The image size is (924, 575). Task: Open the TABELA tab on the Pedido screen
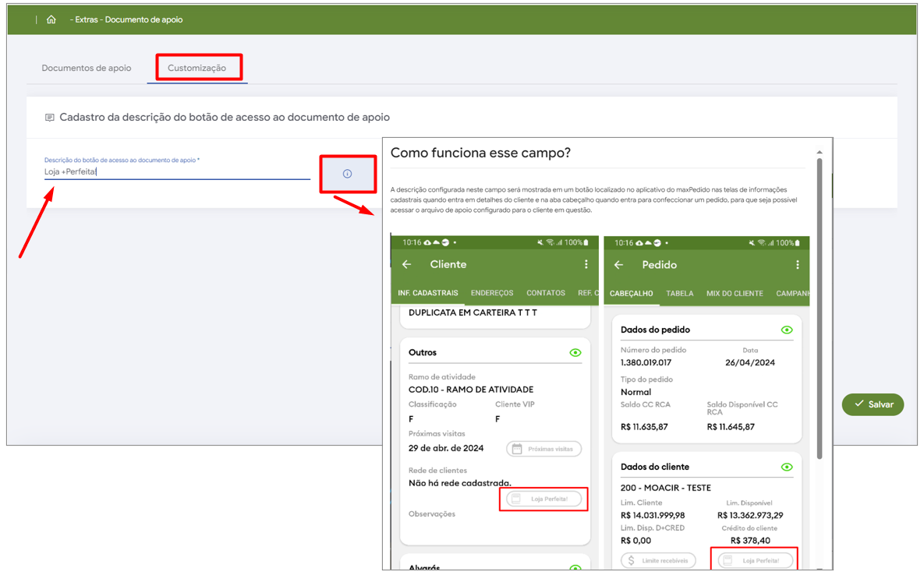click(680, 294)
